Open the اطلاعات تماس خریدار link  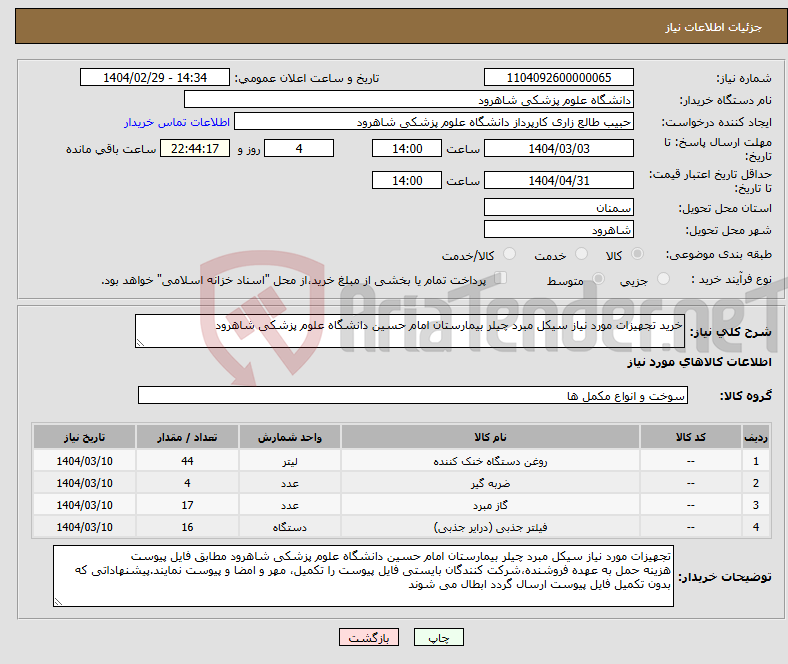point(177,122)
